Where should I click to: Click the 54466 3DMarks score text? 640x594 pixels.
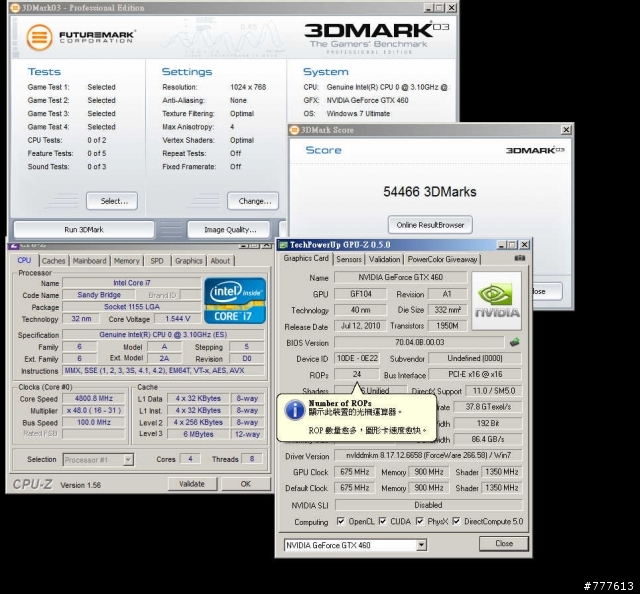tap(430, 192)
